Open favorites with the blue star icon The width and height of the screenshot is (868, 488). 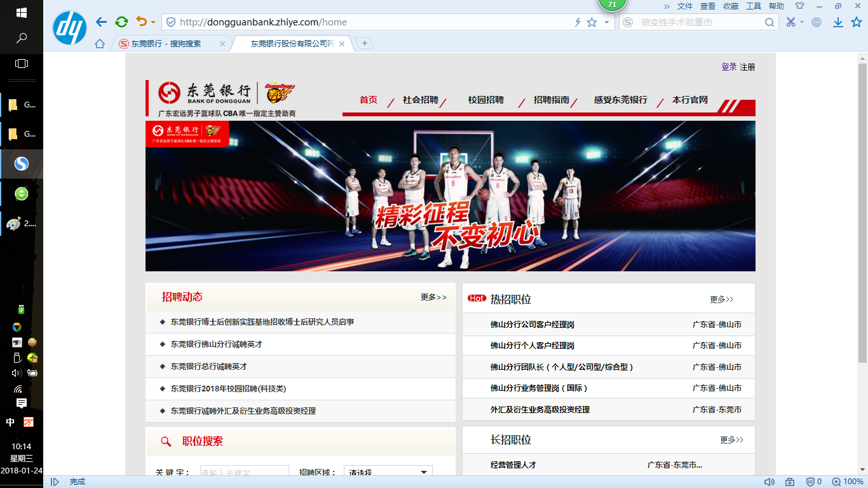(856, 22)
